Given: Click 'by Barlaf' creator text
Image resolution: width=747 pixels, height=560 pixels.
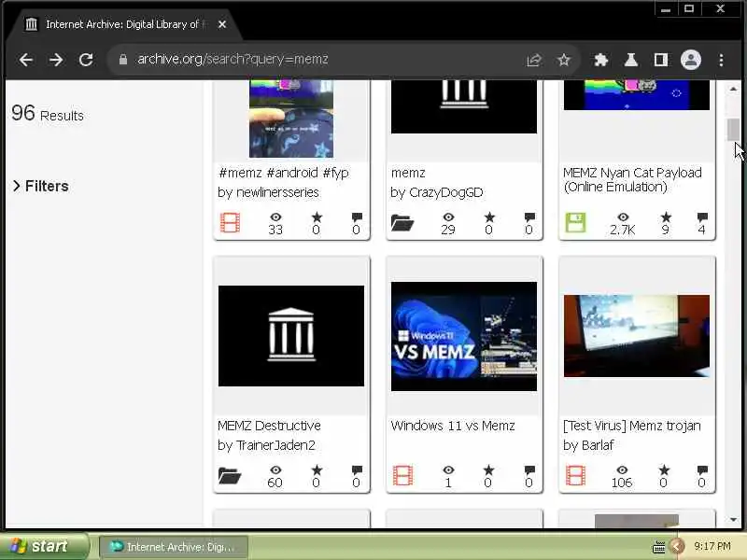Looking at the screenshot, I should click(x=588, y=445).
